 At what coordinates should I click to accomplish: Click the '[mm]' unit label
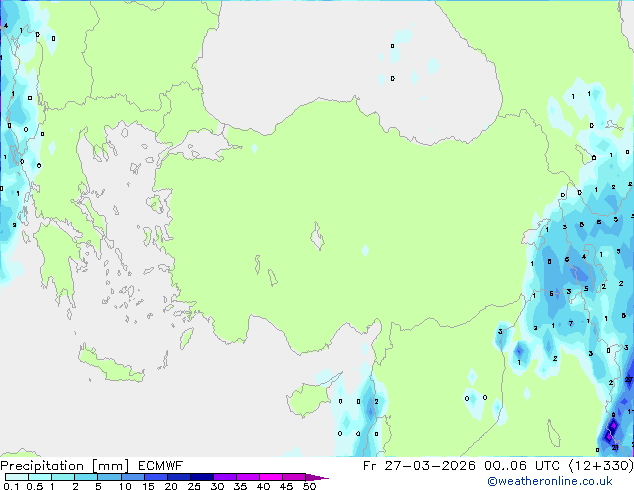[110, 466]
